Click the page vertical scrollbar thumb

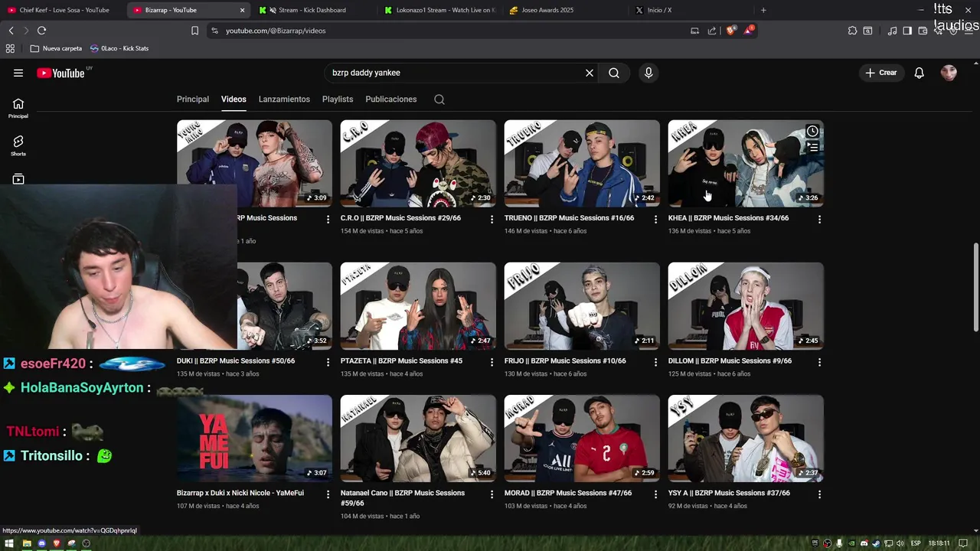pos(975,287)
